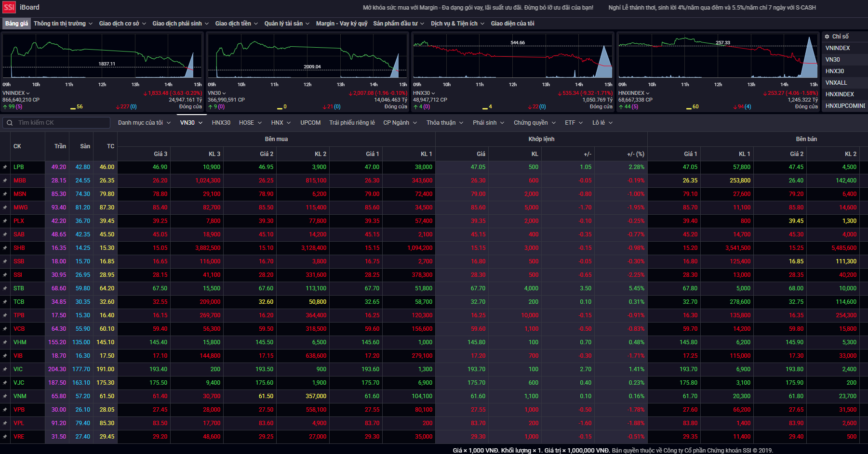Click the SSI logo icon
868x454 pixels.
(9, 7)
